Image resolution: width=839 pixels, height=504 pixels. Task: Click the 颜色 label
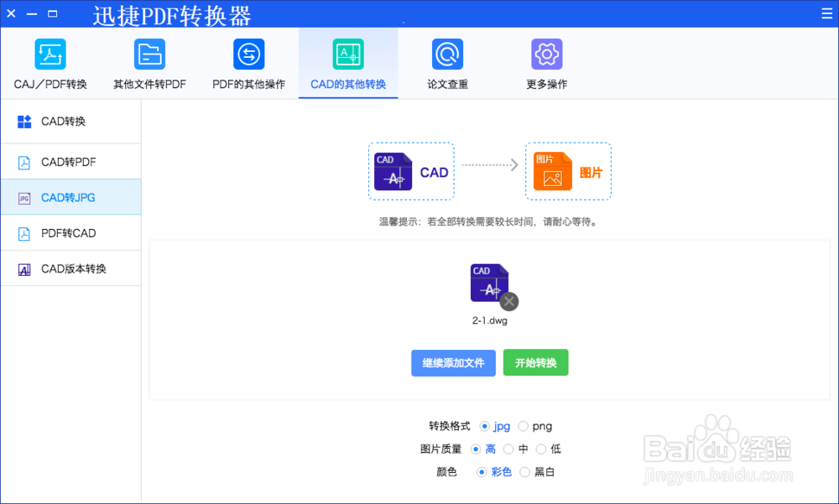pos(446,472)
